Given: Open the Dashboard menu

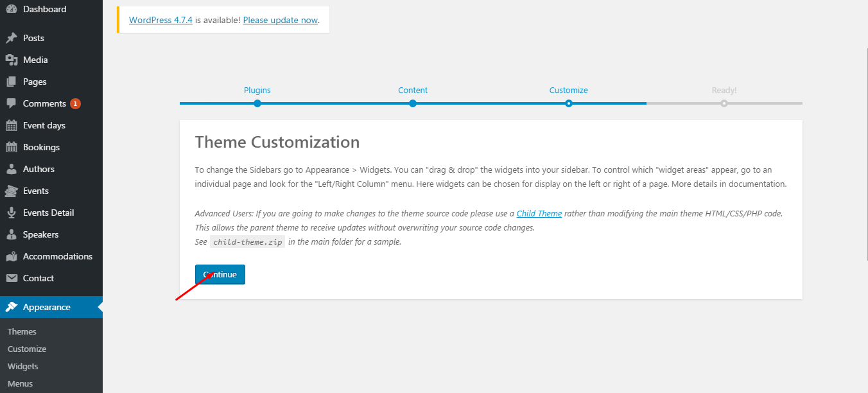Looking at the screenshot, I should coord(51,9).
